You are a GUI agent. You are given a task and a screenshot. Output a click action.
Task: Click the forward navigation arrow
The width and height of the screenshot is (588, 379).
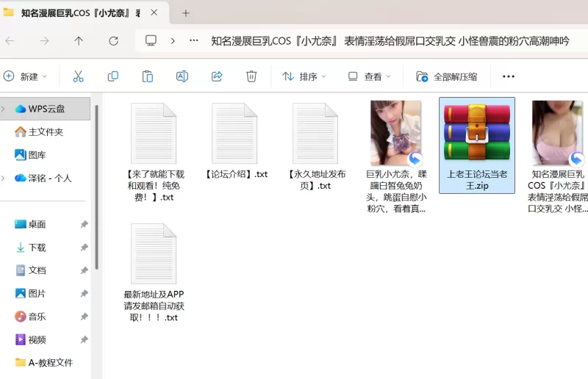coord(44,40)
